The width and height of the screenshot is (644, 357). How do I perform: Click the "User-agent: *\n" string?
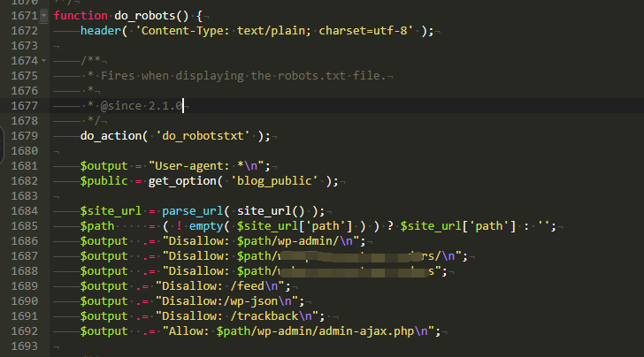pos(206,166)
